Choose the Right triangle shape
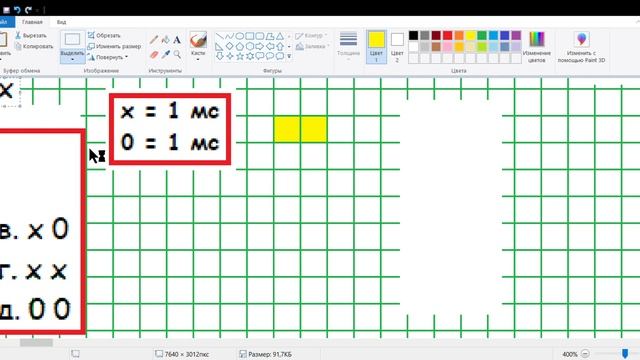 click(x=220, y=47)
